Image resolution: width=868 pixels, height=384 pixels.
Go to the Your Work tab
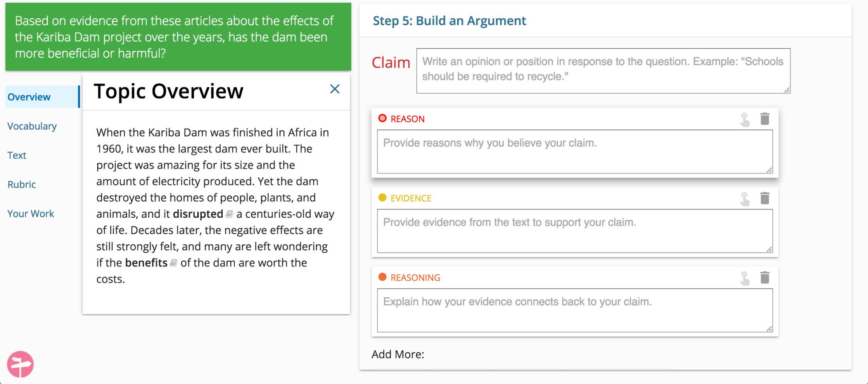coord(31,214)
